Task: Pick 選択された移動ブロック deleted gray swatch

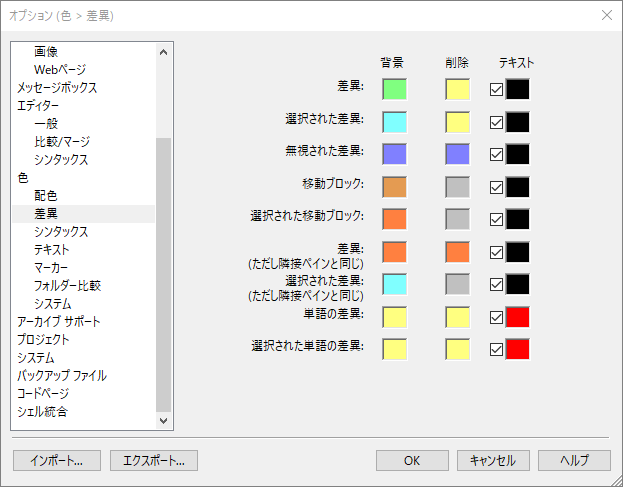Action: [x=458, y=219]
